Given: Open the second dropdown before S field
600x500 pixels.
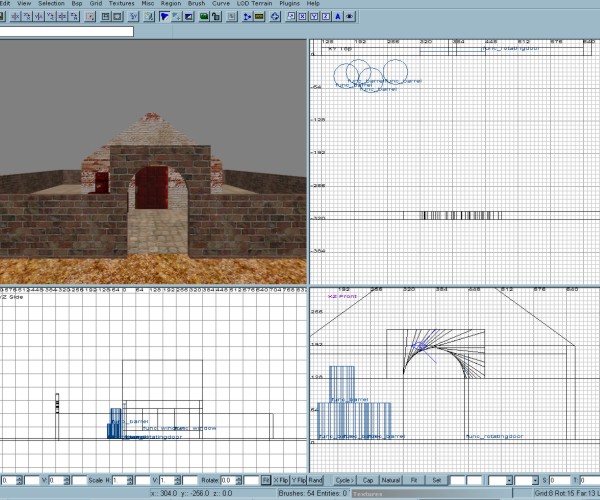Looking at the screenshot, I should (x=535, y=480).
